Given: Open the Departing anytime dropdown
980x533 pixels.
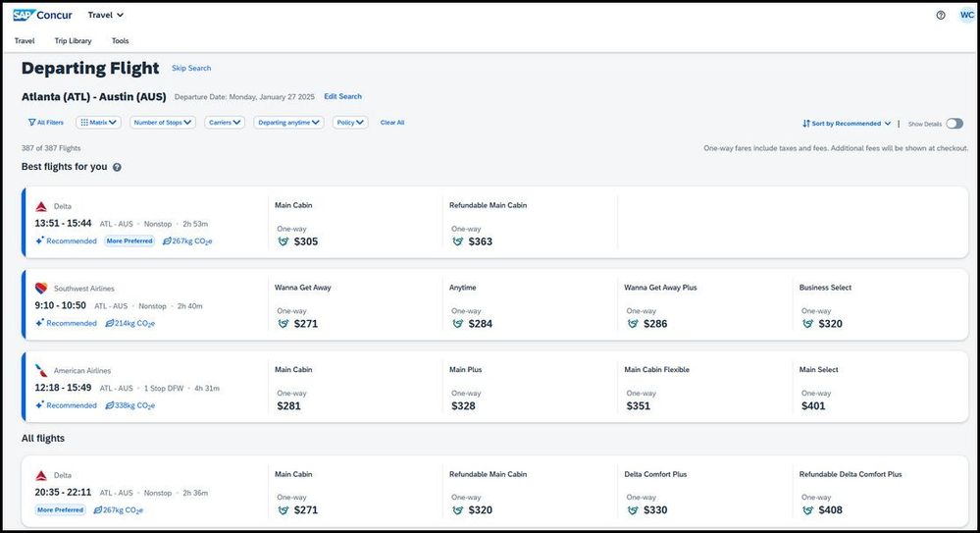Looking at the screenshot, I should [288, 123].
